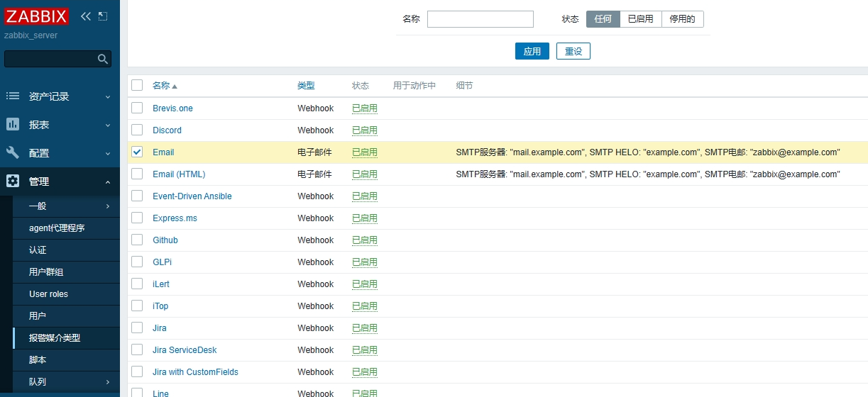Open the 用户群组 menu item
The width and height of the screenshot is (868, 397).
point(46,272)
